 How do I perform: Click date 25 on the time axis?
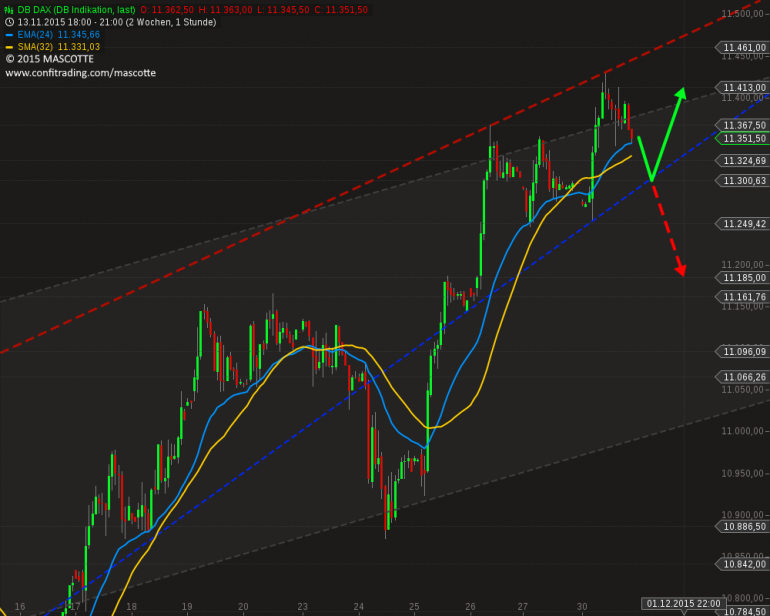[x=414, y=607]
